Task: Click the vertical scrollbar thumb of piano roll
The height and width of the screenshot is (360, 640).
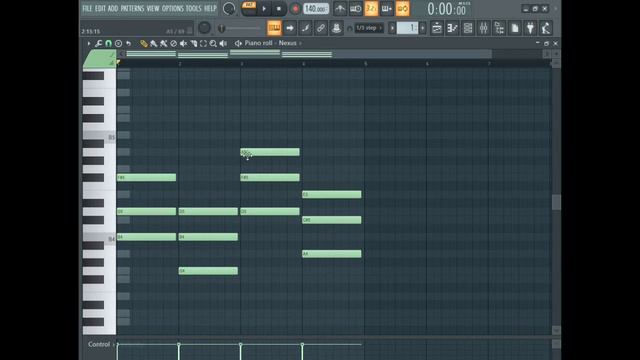Action: [x=556, y=202]
